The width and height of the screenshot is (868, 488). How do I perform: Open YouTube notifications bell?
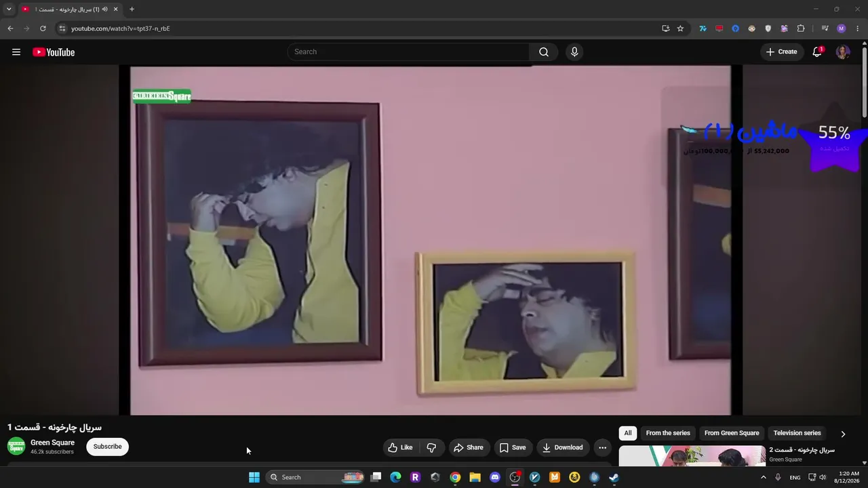[817, 52]
